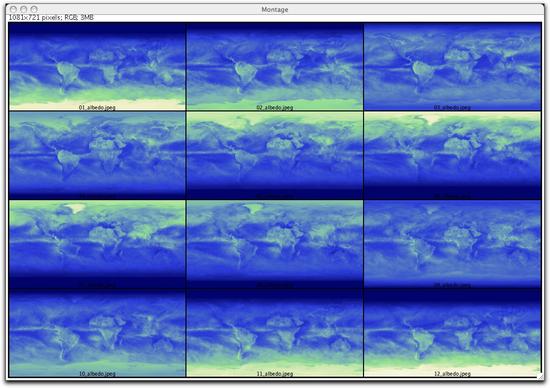Screen dimensions: 550x388
Task: Close the Montage window
Action: (x=13, y=9)
